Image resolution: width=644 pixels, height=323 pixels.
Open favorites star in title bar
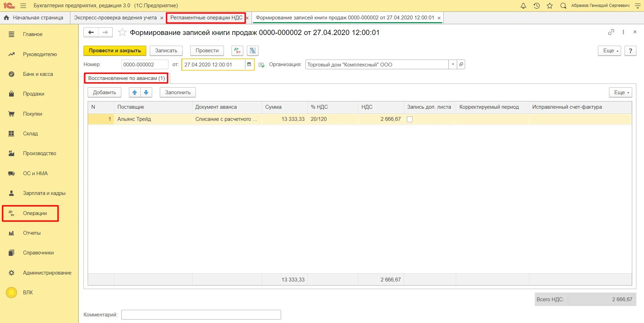(550, 6)
